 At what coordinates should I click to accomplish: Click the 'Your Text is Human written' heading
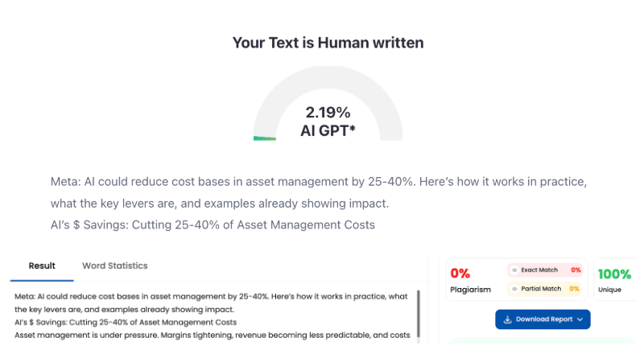click(x=328, y=43)
